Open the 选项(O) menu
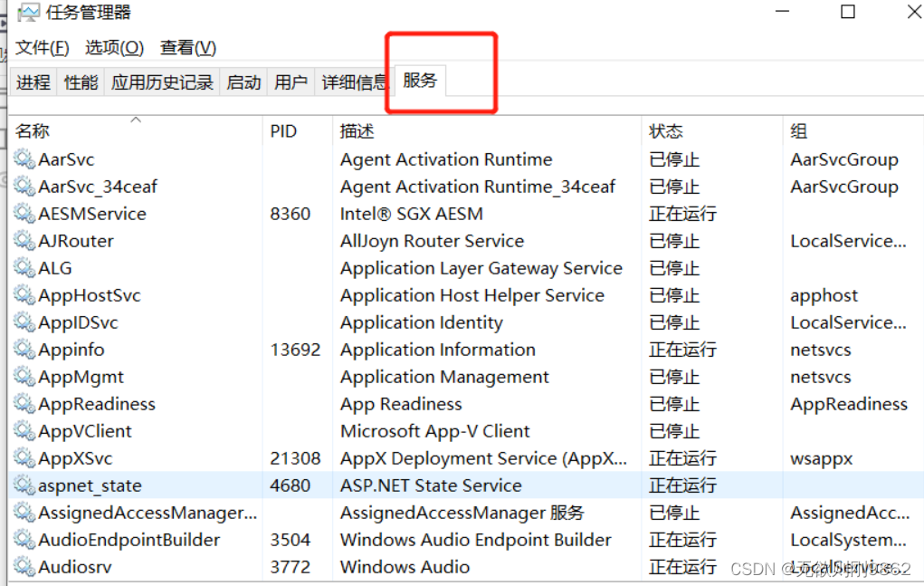 (114, 47)
